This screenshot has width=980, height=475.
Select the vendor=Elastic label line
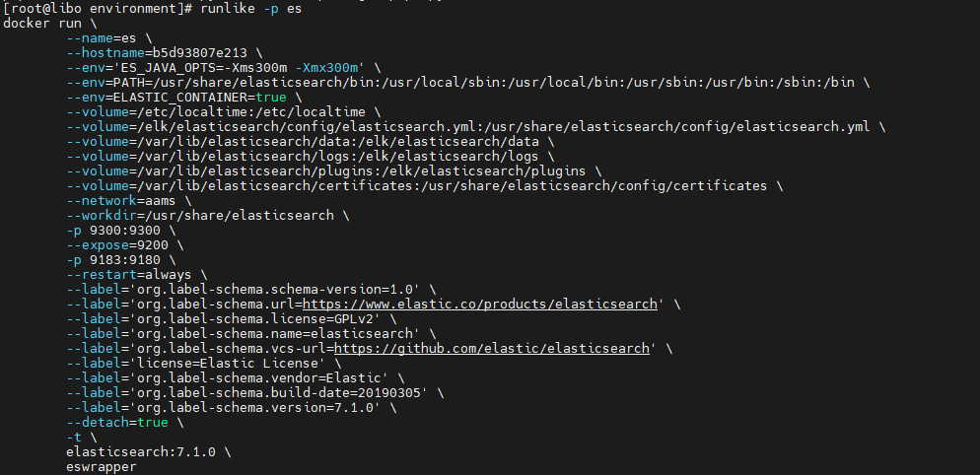coord(235,378)
